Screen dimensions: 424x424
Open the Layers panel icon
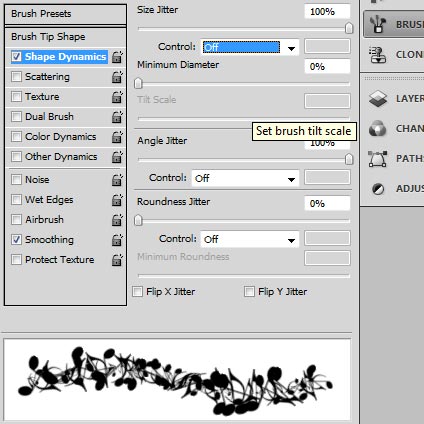[x=378, y=99]
